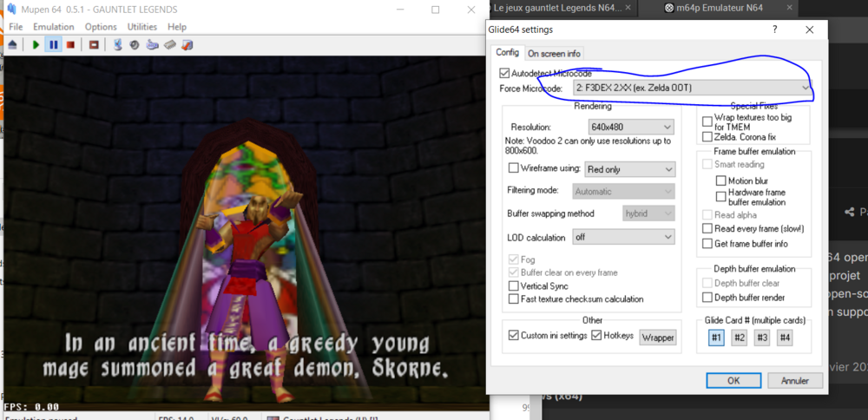This screenshot has height=420, width=868.
Task: Uncheck Autodetect Microcode checkbox
Action: click(505, 74)
